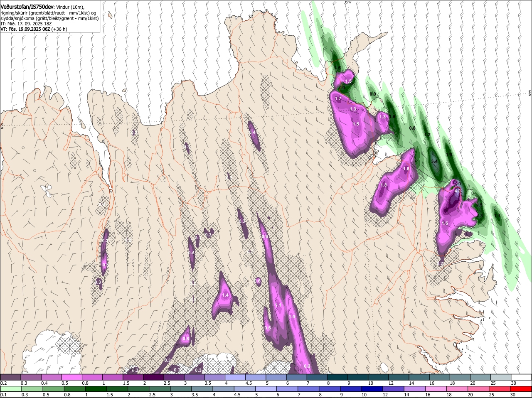Click the 'ISW' label at the top edge
Screen dimensions: 532x398
pyautogui.click(x=348, y=2)
